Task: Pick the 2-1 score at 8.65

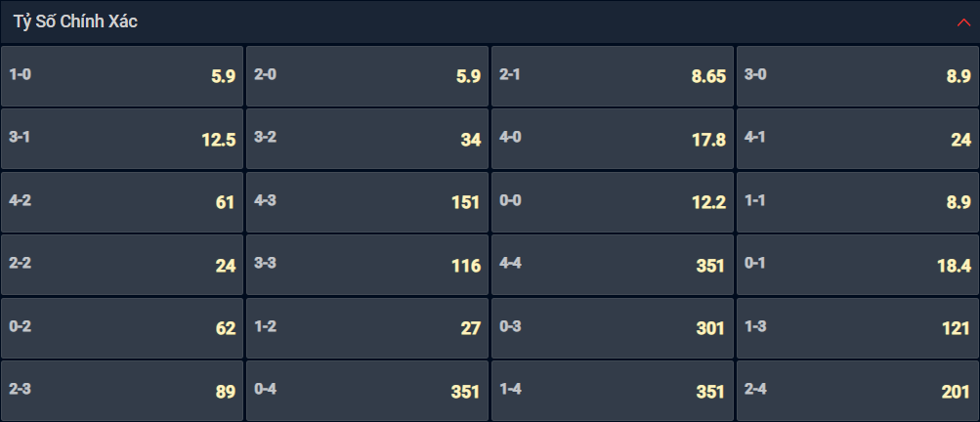Action: coord(612,75)
